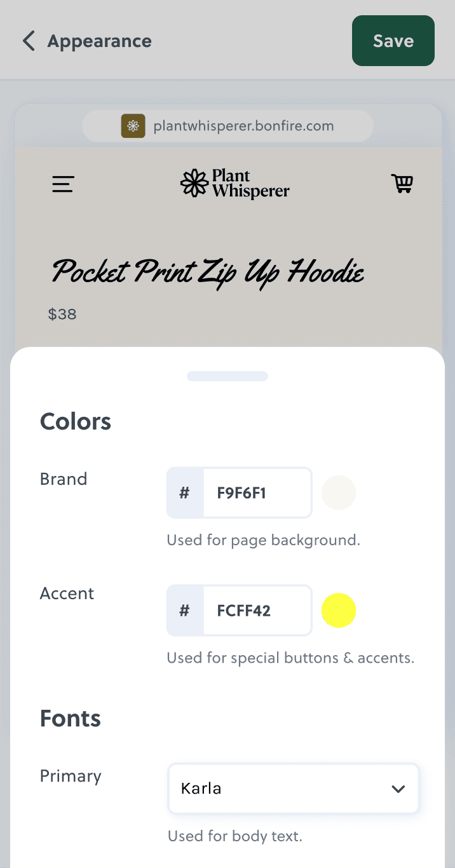Click the dropdown chevron on the Primary font selector

tap(398, 789)
